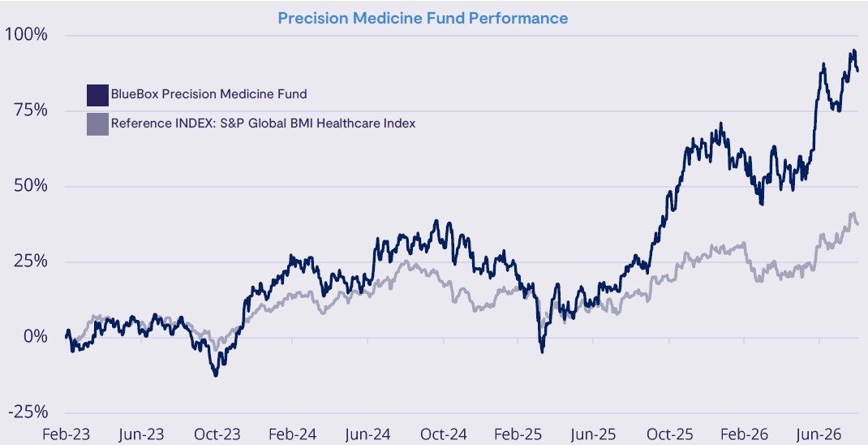The image size is (868, 445).
Task: Click the 75% y-axis label
Action: [x=31, y=110]
